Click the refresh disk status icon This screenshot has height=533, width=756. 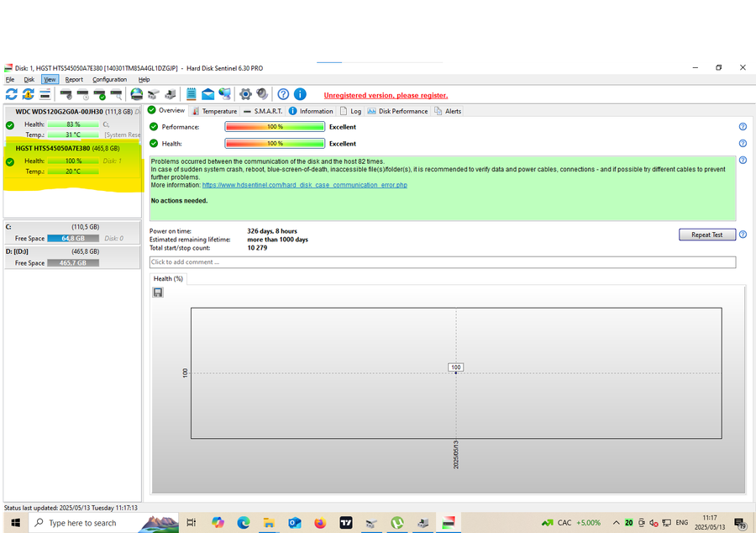pyautogui.click(x=11, y=94)
